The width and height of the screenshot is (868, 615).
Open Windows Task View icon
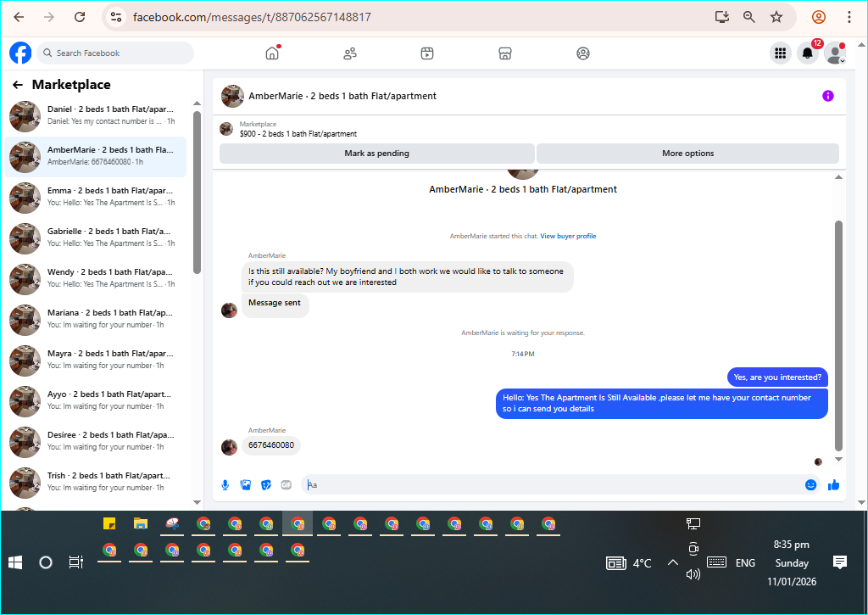[75, 563]
